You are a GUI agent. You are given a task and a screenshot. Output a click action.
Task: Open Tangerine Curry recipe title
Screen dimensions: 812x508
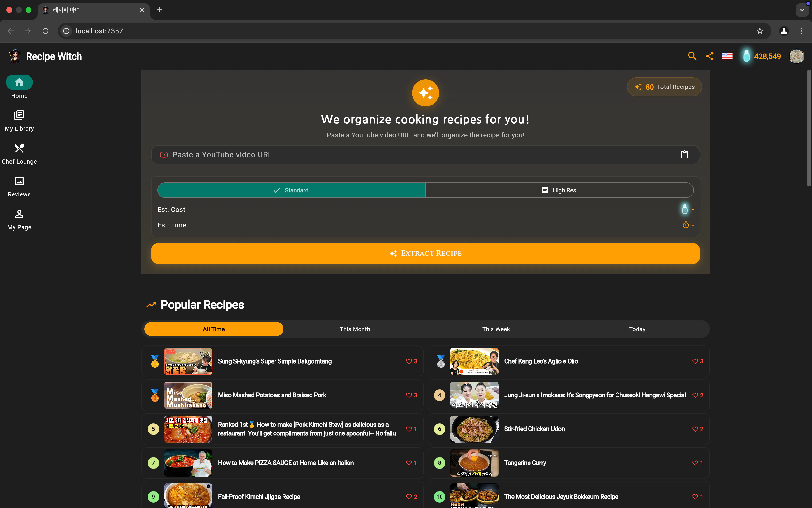click(x=525, y=463)
